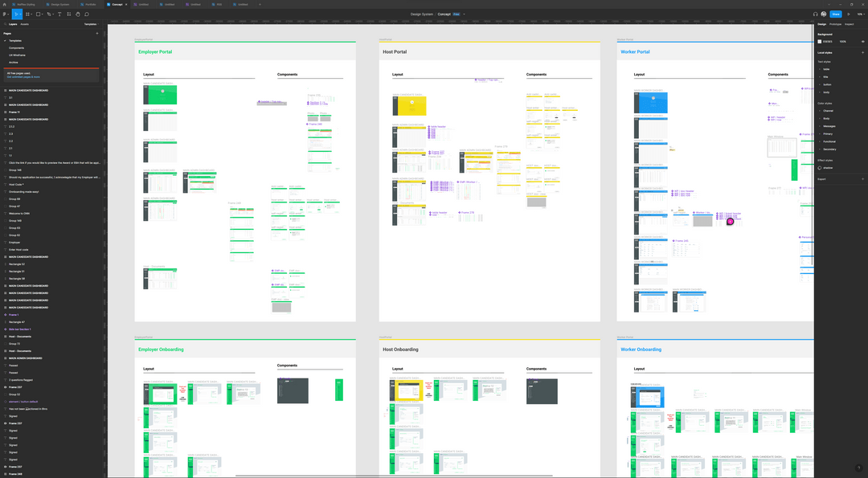
Task: Activate the Hand tool
Action: point(77,14)
